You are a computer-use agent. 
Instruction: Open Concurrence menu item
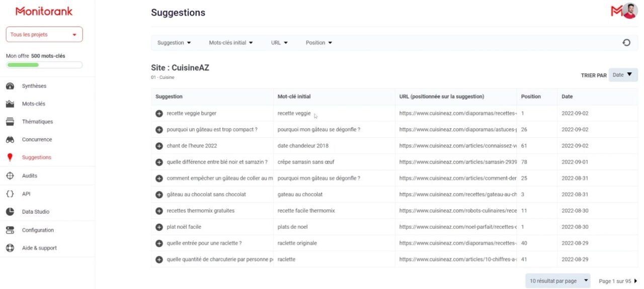[x=37, y=140]
